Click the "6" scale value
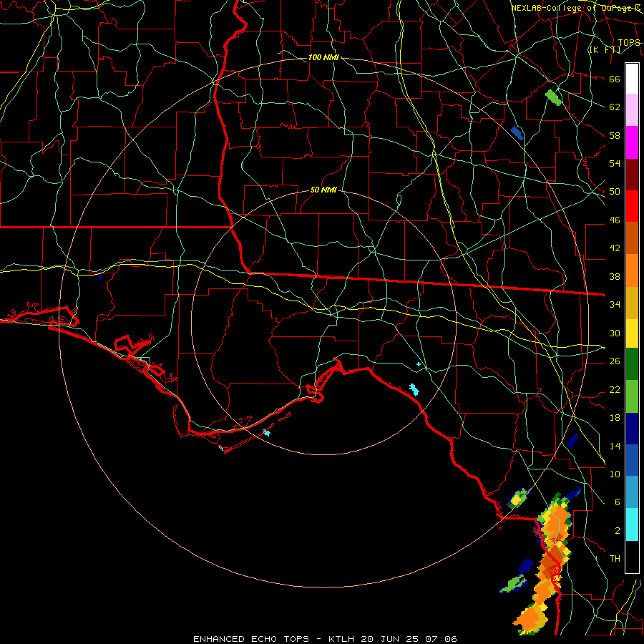Viewport: 644px width, 644px height. pyautogui.click(x=618, y=502)
